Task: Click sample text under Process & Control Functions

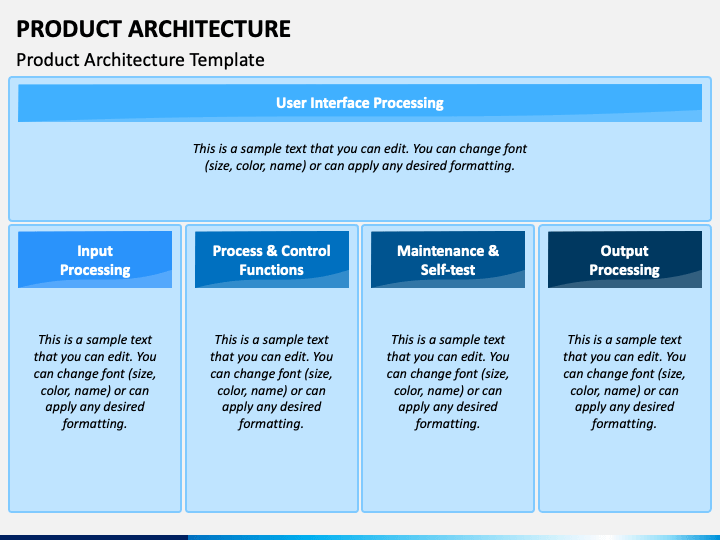Action: coord(271,382)
